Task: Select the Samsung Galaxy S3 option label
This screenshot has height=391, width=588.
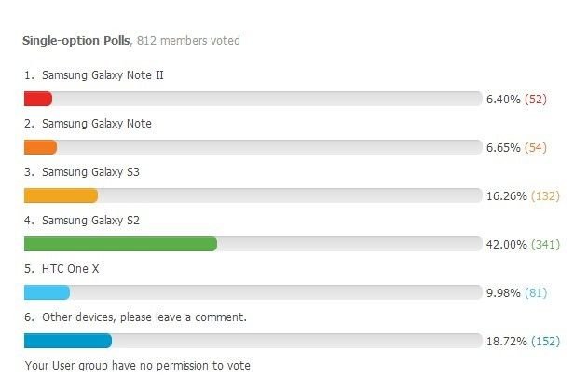Action: 90,172
